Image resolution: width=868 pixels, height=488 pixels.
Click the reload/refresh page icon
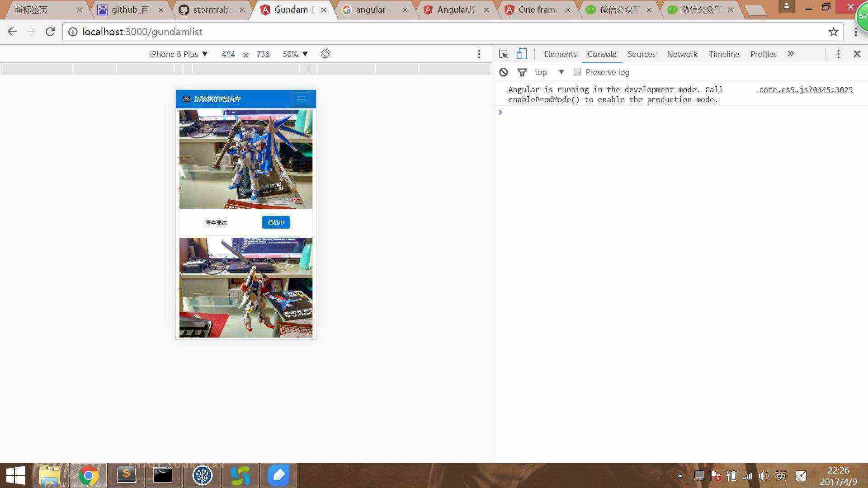51,32
